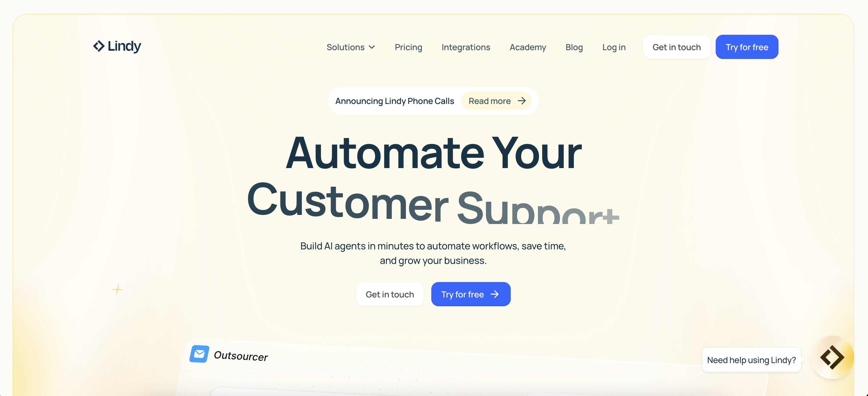This screenshot has height=396, width=868.
Task: Expand the Solutions dropdown menu
Action: [x=351, y=47]
